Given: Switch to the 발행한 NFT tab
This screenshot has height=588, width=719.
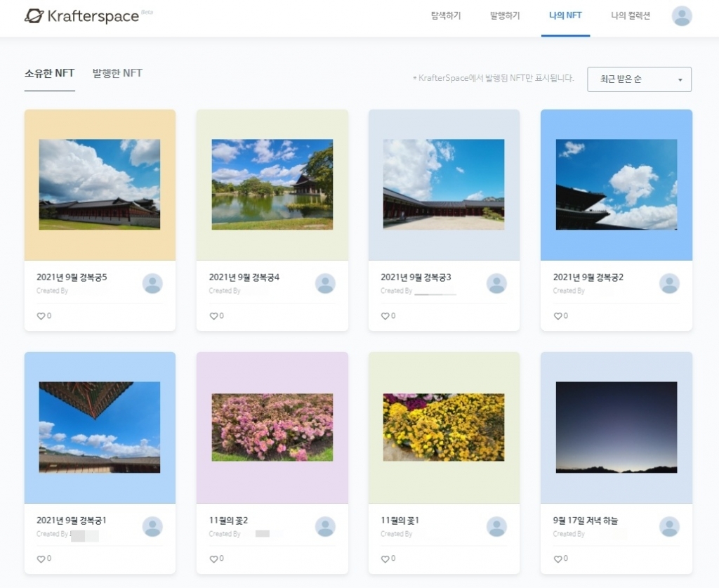Looking at the screenshot, I should (x=117, y=73).
